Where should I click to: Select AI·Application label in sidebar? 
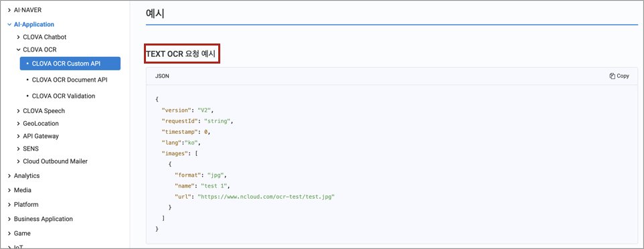34,25
